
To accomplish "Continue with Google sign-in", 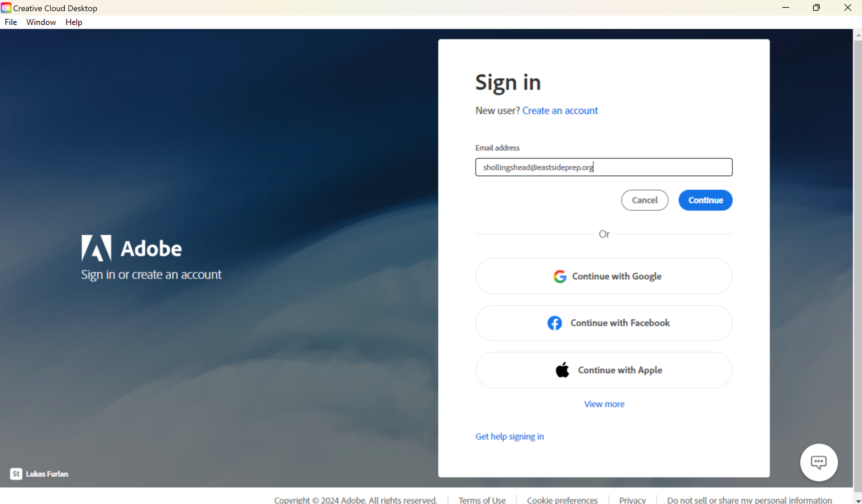I will pyautogui.click(x=604, y=276).
